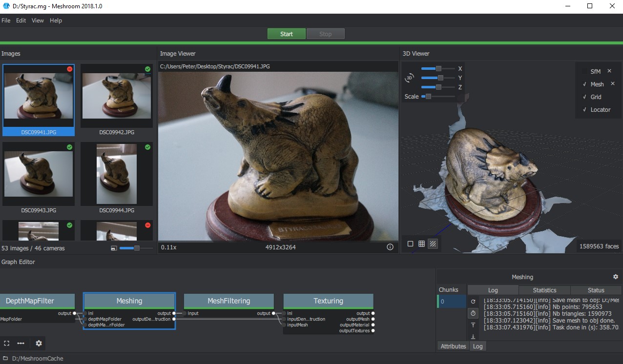This screenshot has width=623, height=364.
Task: Reload the Meshing log
Action: (473, 302)
